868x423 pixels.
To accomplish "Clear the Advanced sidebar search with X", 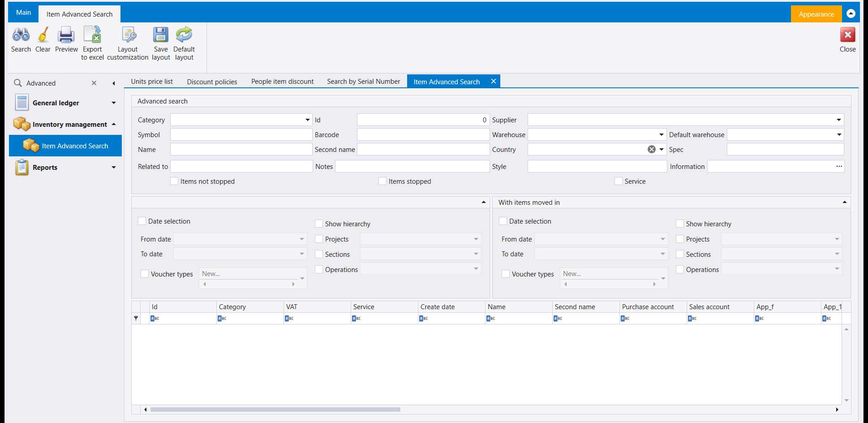I will click(x=94, y=83).
